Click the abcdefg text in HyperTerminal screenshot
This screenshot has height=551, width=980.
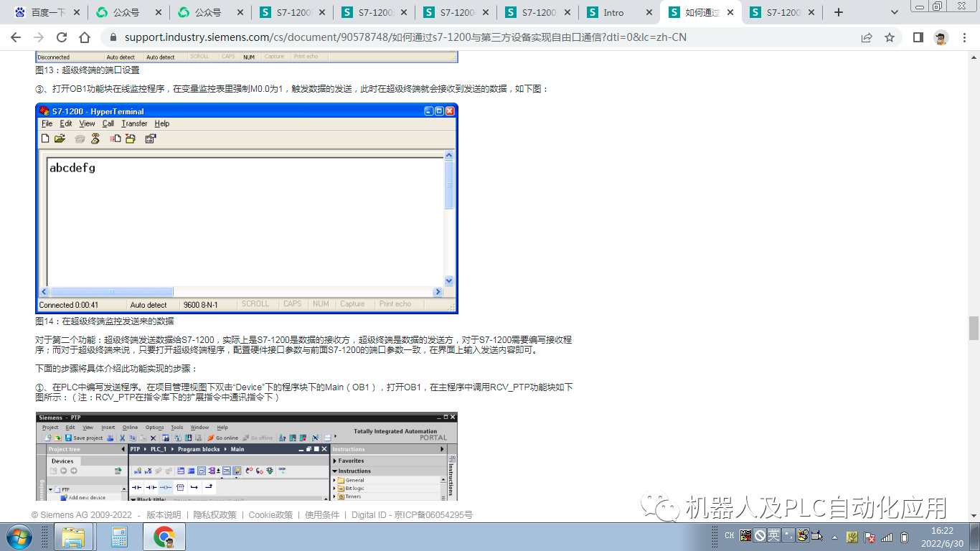72,169
